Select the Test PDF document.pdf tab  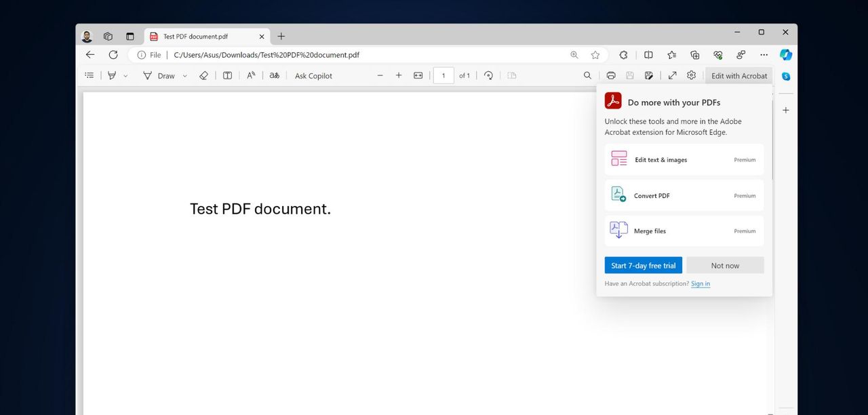(x=207, y=37)
